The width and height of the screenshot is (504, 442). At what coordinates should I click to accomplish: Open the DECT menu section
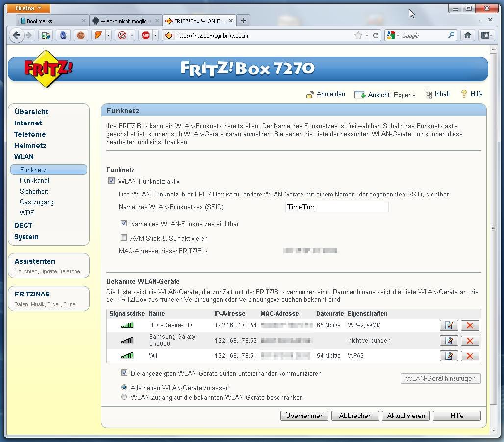[23, 225]
